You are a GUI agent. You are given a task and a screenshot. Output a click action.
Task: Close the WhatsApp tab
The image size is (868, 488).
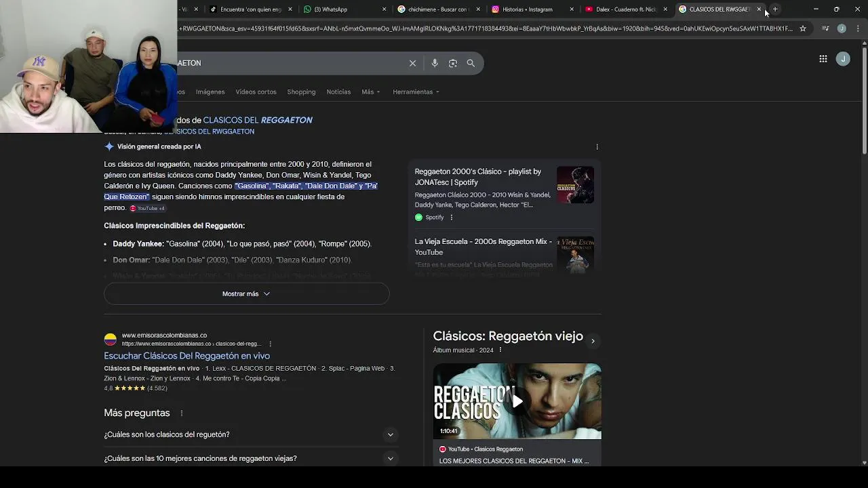pos(384,9)
